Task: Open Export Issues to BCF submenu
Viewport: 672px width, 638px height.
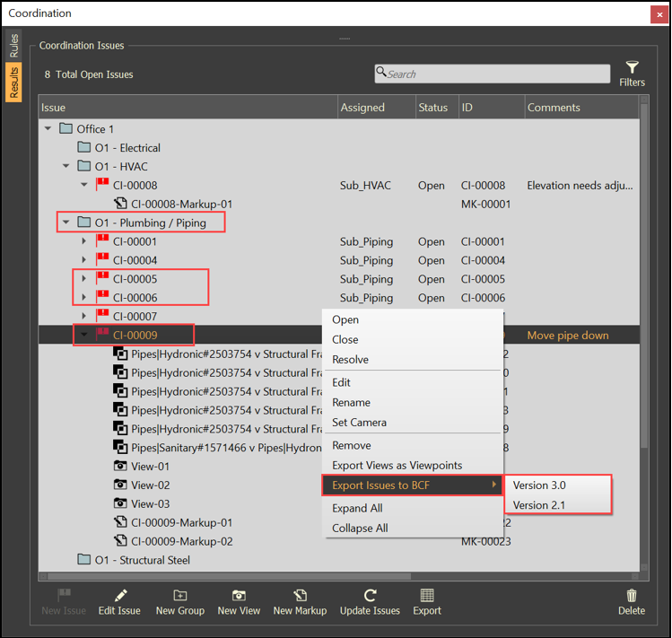Action: click(x=413, y=485)
